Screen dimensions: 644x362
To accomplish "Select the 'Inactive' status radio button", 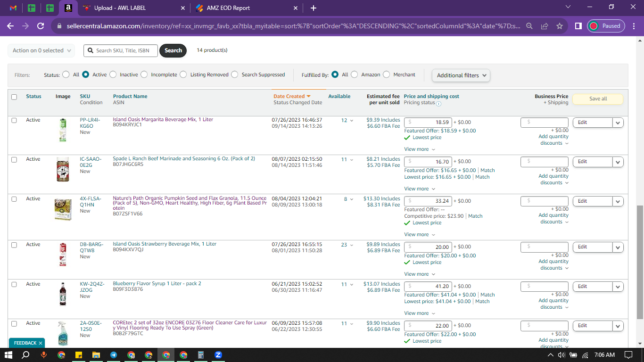I will coord(113,74).
